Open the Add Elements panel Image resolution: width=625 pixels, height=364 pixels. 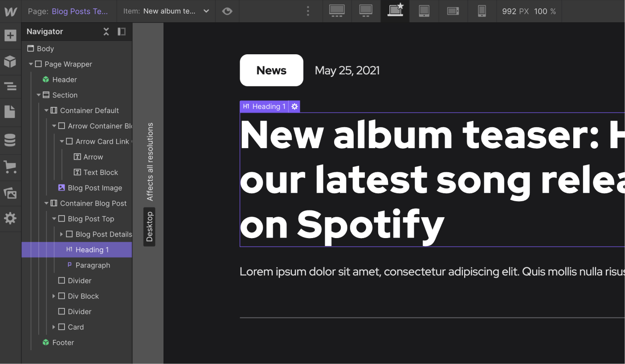[10, 35]
